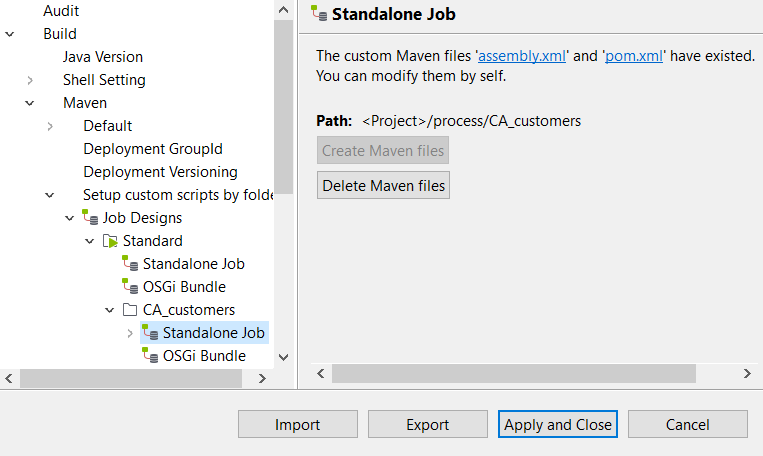Collapse the Maven tree node

[30, 103]
